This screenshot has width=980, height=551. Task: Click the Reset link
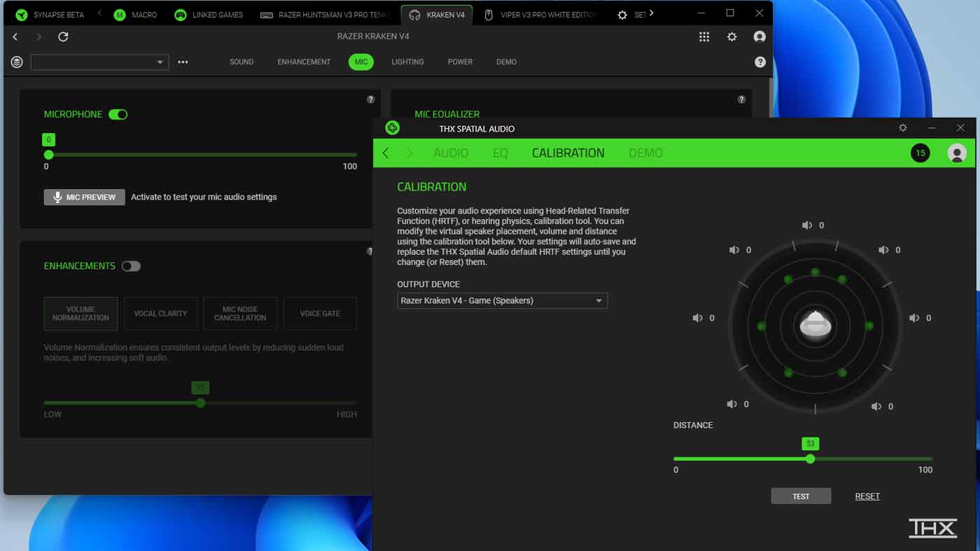(867, 496)
